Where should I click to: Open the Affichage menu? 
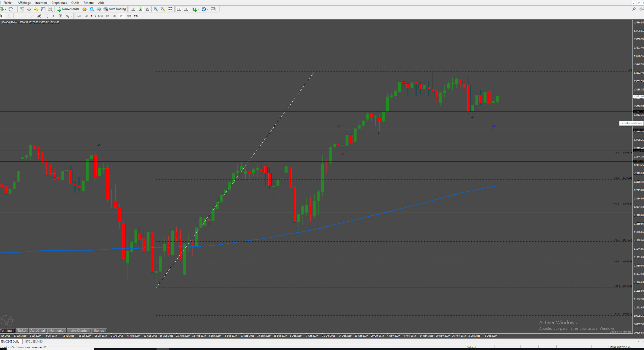pos(24,3)
